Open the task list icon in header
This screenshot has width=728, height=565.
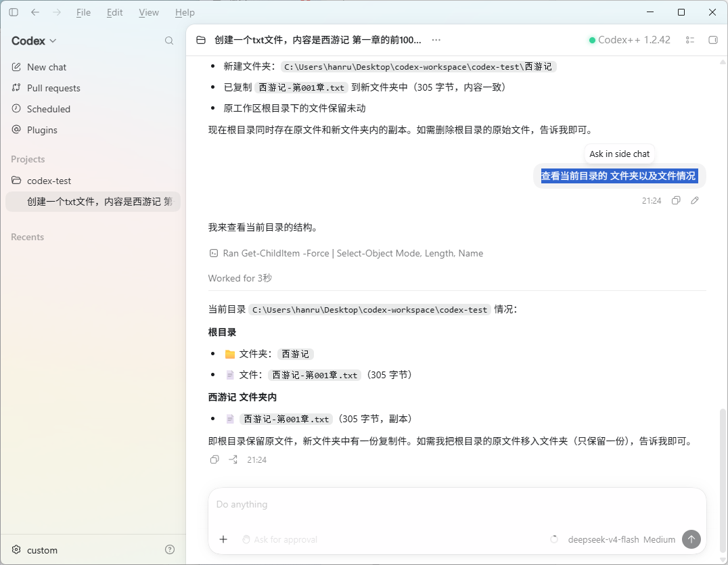(x=690, y=40)
